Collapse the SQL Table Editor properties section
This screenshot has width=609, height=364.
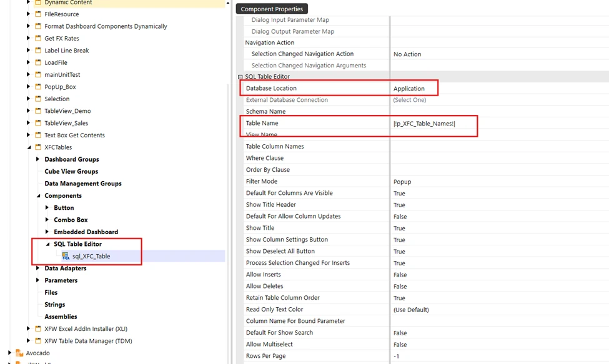coord(240,77)
